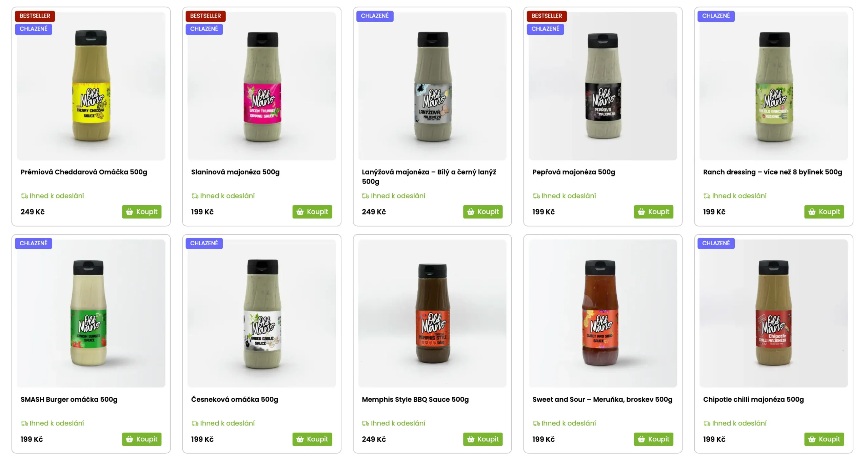This screenshot has height=458, width=868.
Task: Open the Chipotle chilli majonéza 500g title link
Action: (753, 399)
